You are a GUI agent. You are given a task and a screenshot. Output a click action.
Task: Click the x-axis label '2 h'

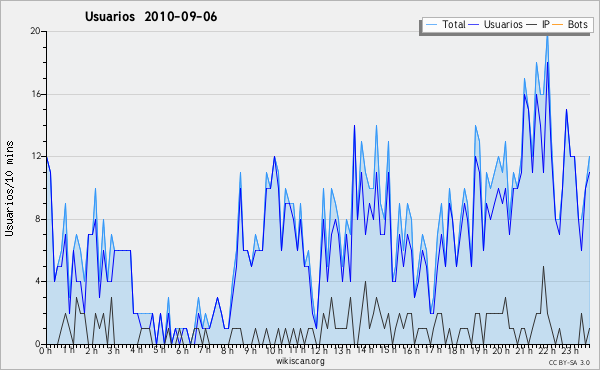[91, 350]
